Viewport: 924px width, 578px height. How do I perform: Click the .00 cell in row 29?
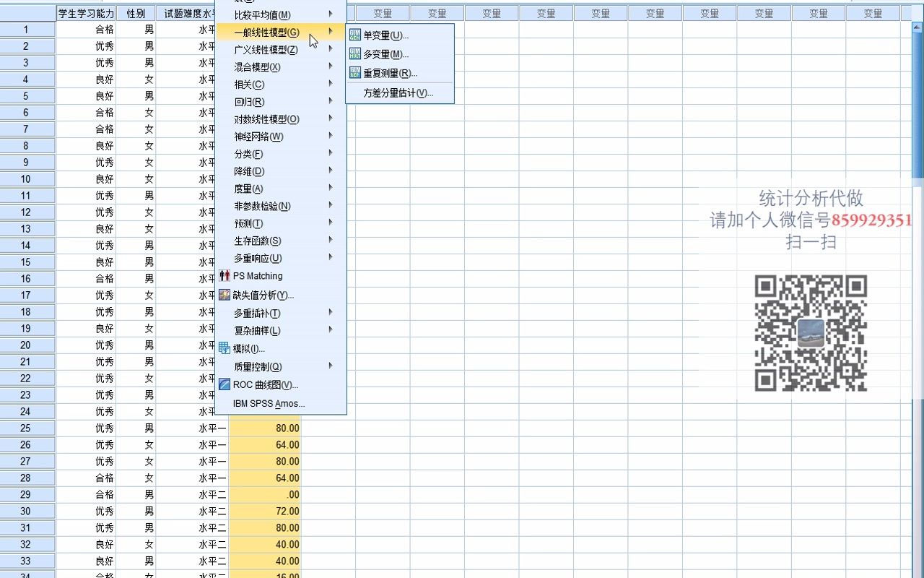point(265,494)
